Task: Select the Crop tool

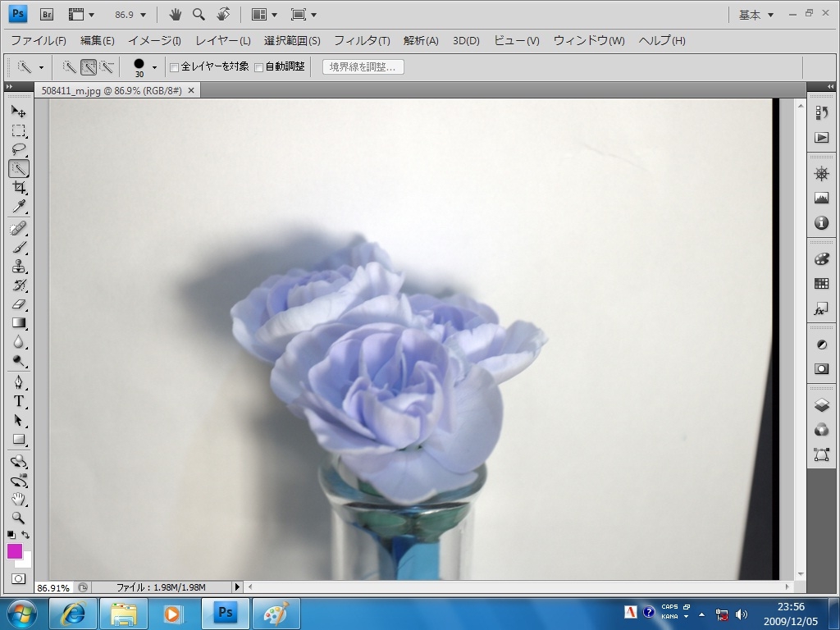Action: point(18,188)
